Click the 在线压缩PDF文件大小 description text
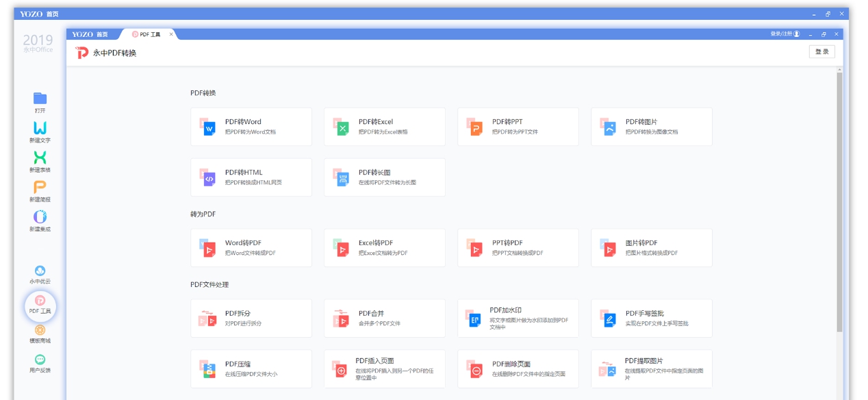This screenshot has width=868, height=400. coord(251,375)
